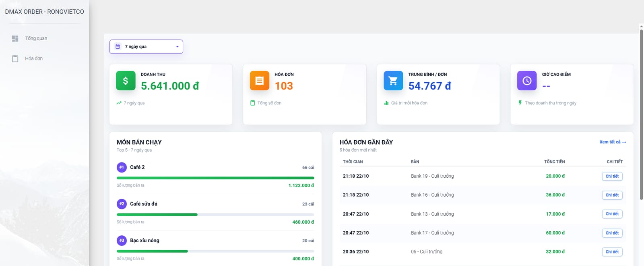The height and width of the screenshot is (266, 644).
Task: Click the DMAX ORDER - RONGVIETCO title
Action: [x=45, y=12]
